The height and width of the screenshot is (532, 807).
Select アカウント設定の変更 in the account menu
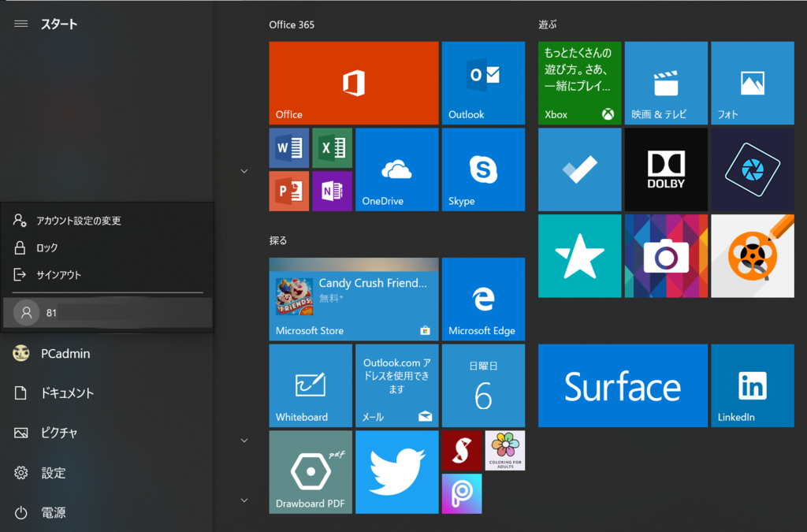coord(107,221)
